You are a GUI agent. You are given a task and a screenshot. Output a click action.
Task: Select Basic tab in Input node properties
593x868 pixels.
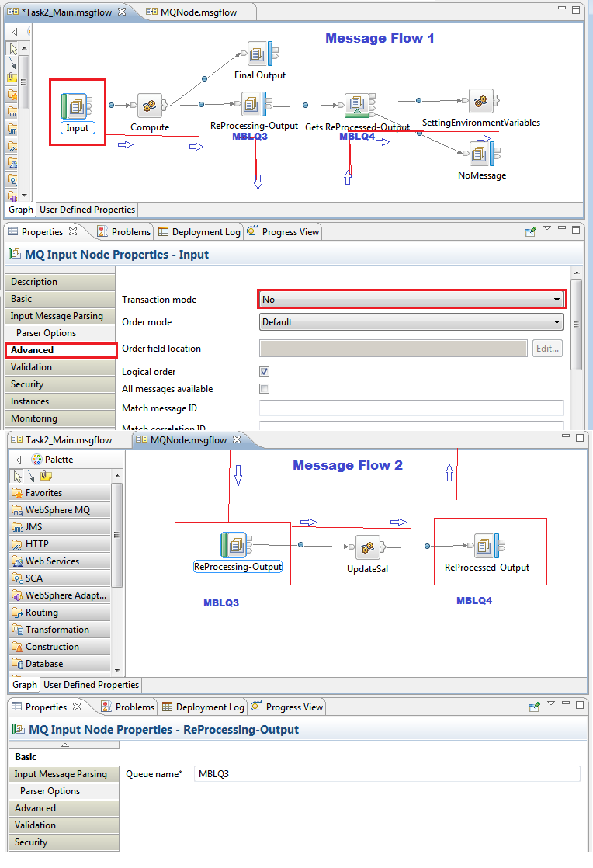coord(61,299)
